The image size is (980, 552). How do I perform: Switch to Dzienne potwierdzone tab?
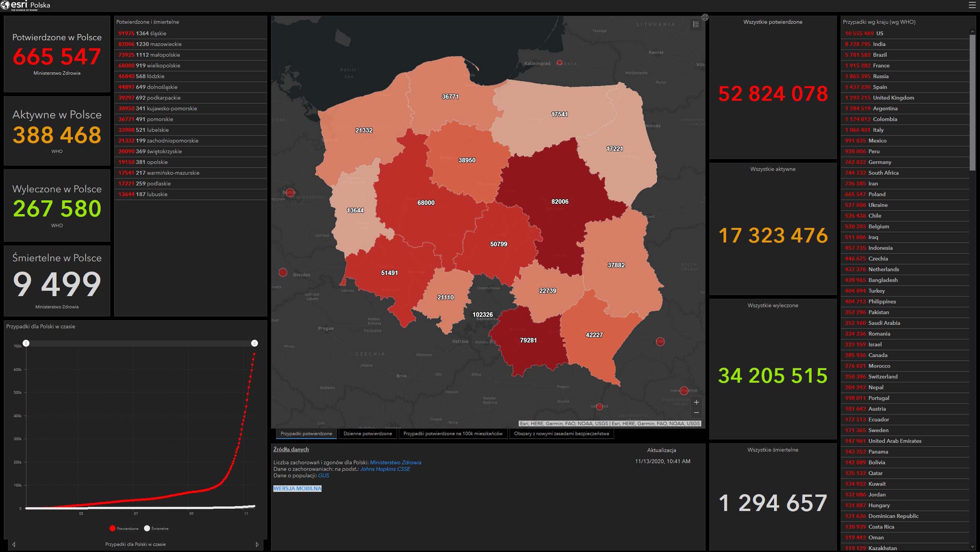pos(367,434)
